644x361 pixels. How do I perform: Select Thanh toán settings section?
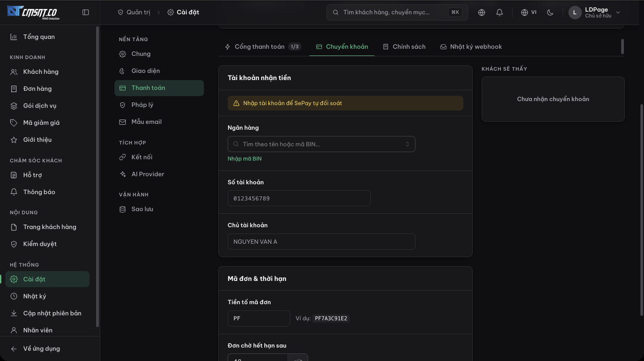pyautogui.click(x=159, y=88)
